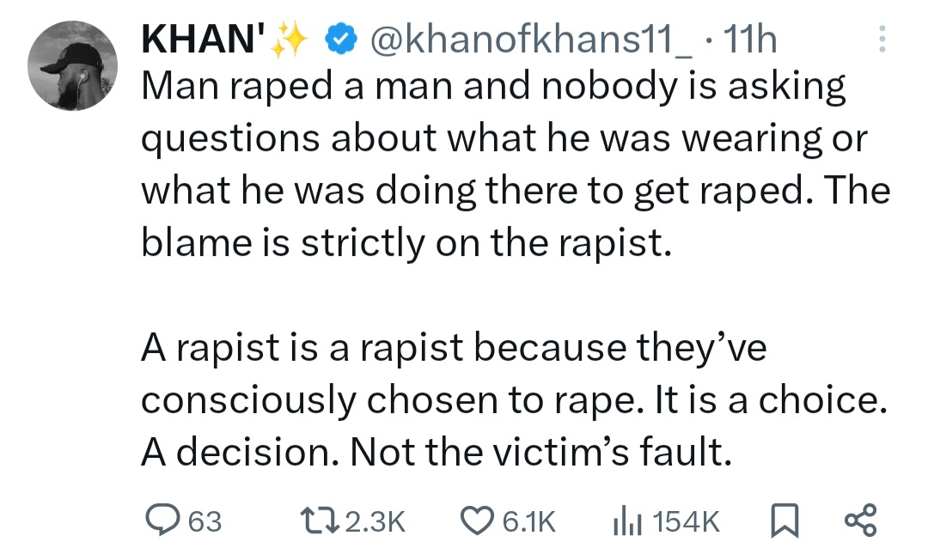The width and height of the screenshot is (928, 560).
Task: Click the 11h timestamp
Action: coord(750,40)
